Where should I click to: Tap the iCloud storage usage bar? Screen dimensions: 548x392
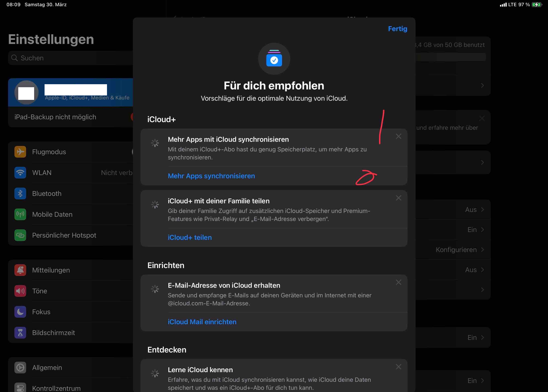click(x=451, y=57)
